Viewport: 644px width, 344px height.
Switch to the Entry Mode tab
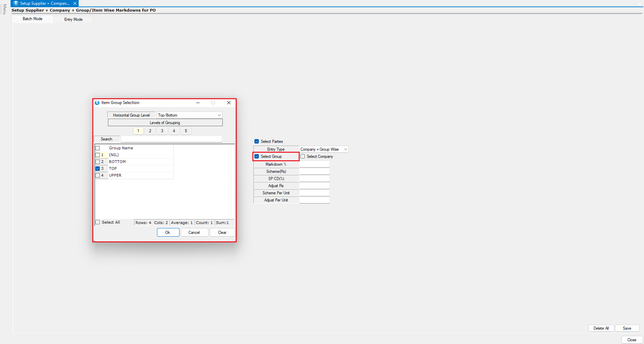point(73,19)
